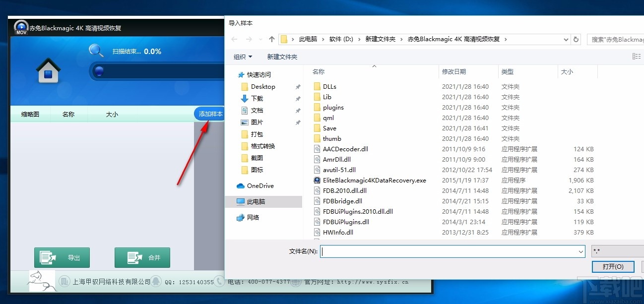Sort by 大小 column in file list
Screen dimensions: 644x304
[567, 72]
